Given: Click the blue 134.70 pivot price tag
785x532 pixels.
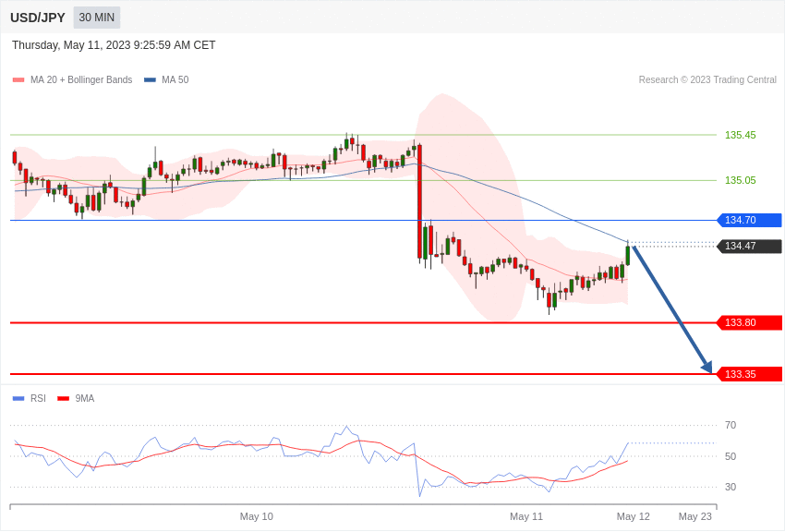Looking at the screenshot, I should tap(750, 220).
